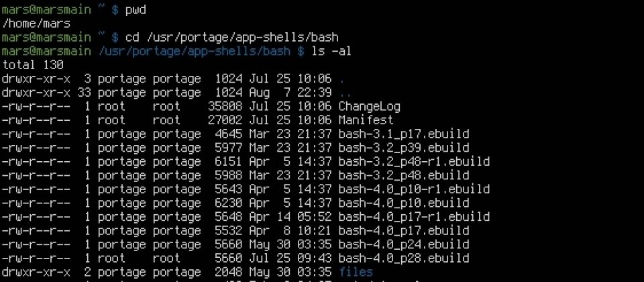The image size is (644, 282).
Task: Click the 'ls -al' command text
Action: [x=331, y=52]
